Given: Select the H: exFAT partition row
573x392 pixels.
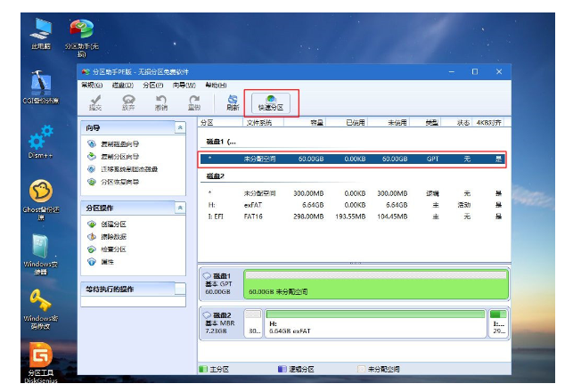Looking at the screenshot, I should pyautogui.click(x=352, y=205).
